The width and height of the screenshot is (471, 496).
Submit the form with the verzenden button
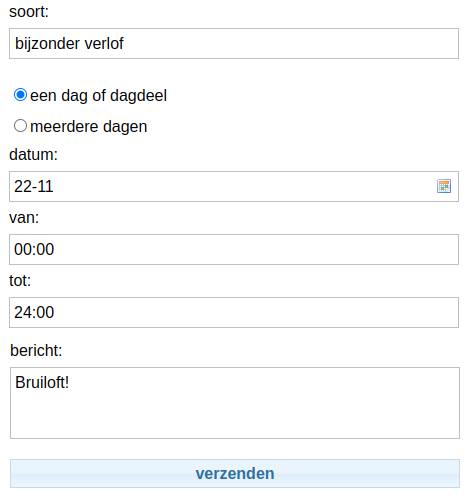[x=235, y=473]
